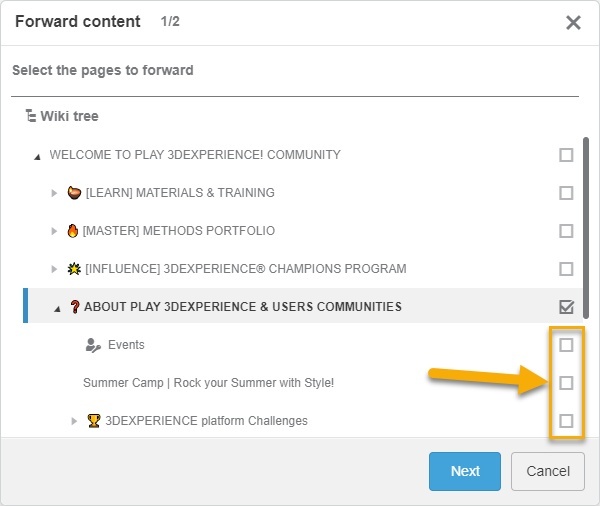
Task: Expand the LEARN Materials & Training node
Action: [x=55, y=193]
